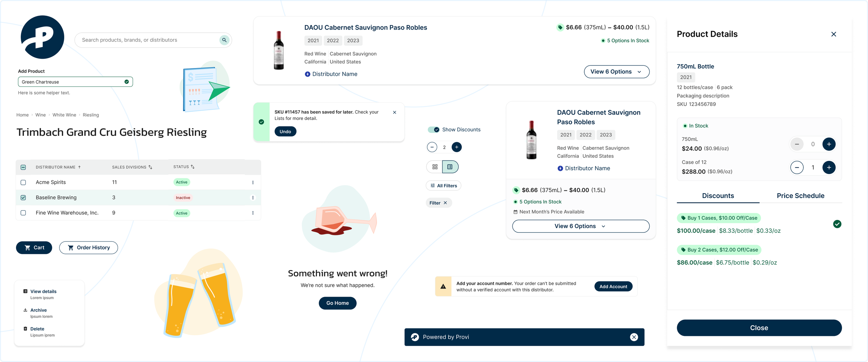Open row menu for Acme Spirits
This screenshot has width=868, height=362.
click(253, 182)
